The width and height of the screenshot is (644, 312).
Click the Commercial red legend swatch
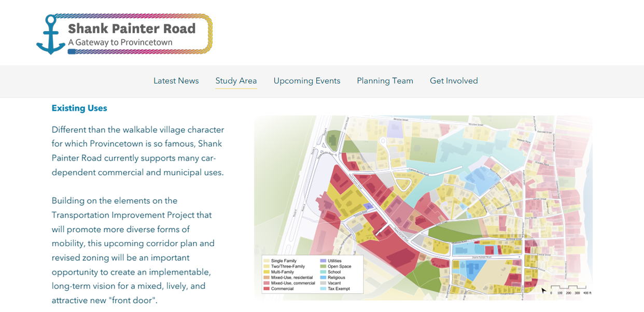click(x=267, y=289)
